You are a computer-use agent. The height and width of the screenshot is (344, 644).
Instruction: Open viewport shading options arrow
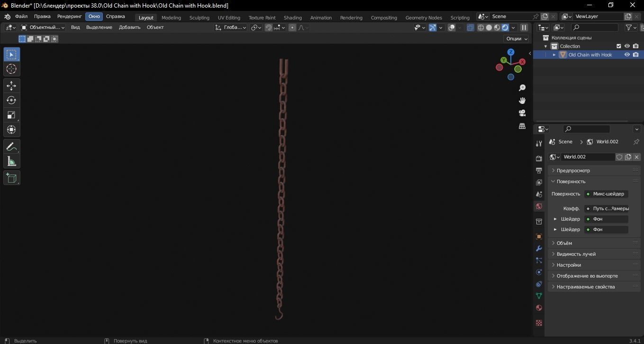click(514, 28)
